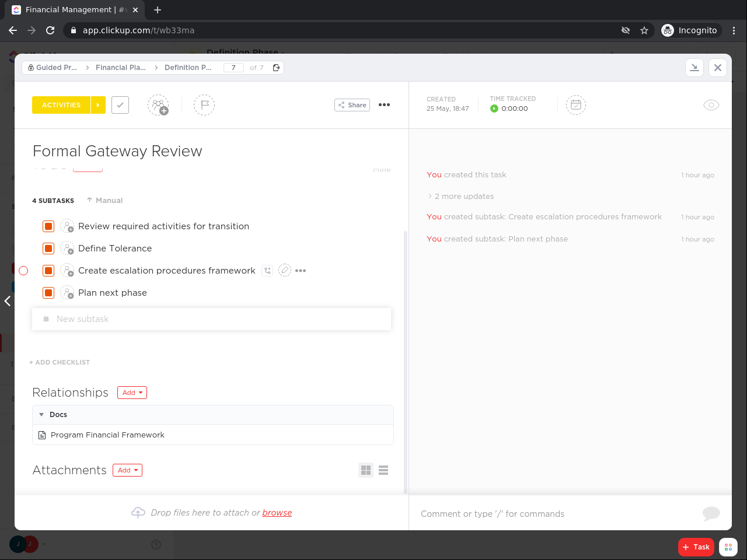
Task: Open the ACTIVITIES status dropdown
Action: coord(61,105)
